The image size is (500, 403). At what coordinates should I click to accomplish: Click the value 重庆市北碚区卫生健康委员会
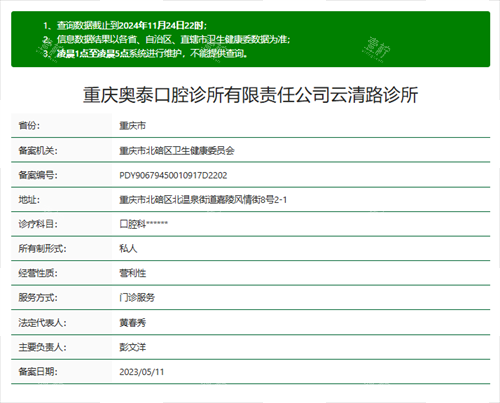(x=177, y=151)
